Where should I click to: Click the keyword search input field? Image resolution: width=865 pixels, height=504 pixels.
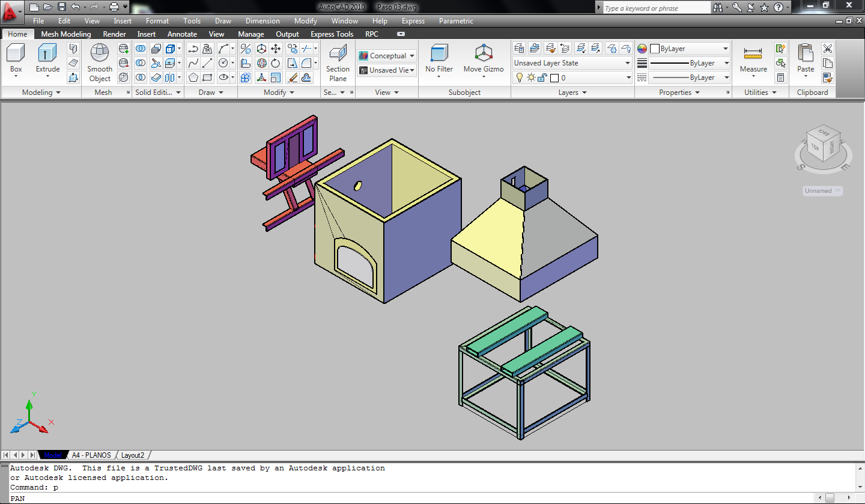(656, 8)
